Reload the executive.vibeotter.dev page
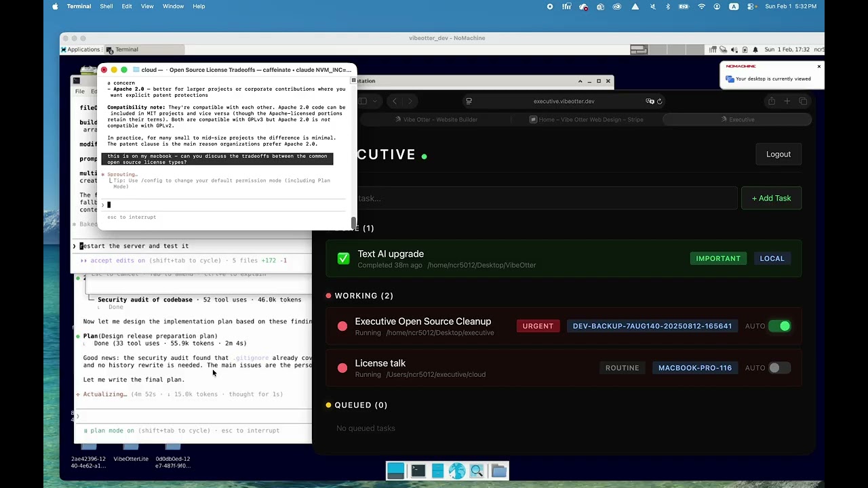The width and height of the screenshot is (868, 488). pyautogui.click(x=659, y=101)
